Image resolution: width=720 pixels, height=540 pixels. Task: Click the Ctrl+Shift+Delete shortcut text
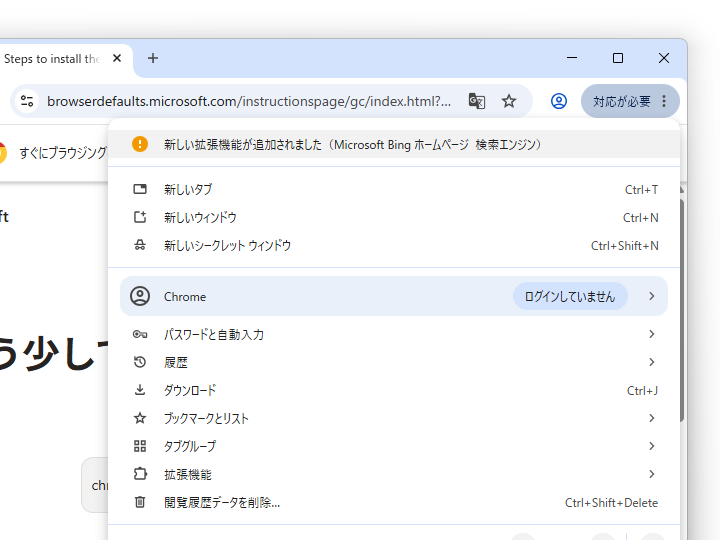pyautogui.click(x=611, y=503)
